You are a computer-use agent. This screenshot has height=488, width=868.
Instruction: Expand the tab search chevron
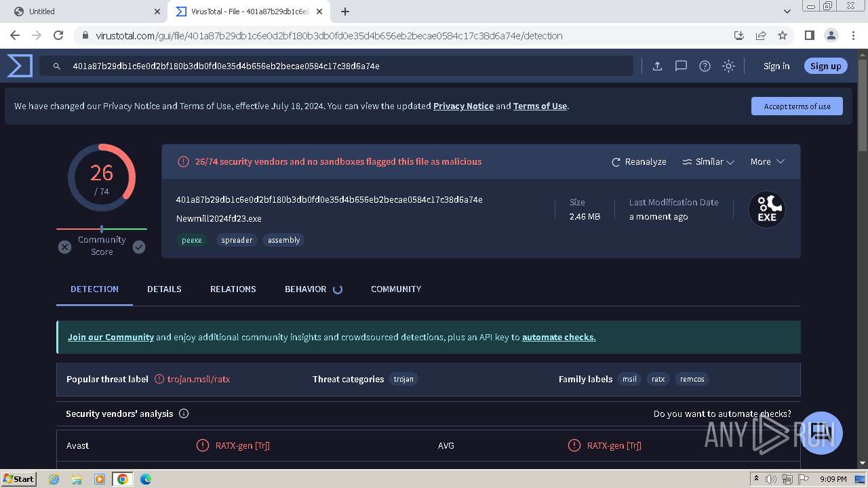click(x=787, y=12)
